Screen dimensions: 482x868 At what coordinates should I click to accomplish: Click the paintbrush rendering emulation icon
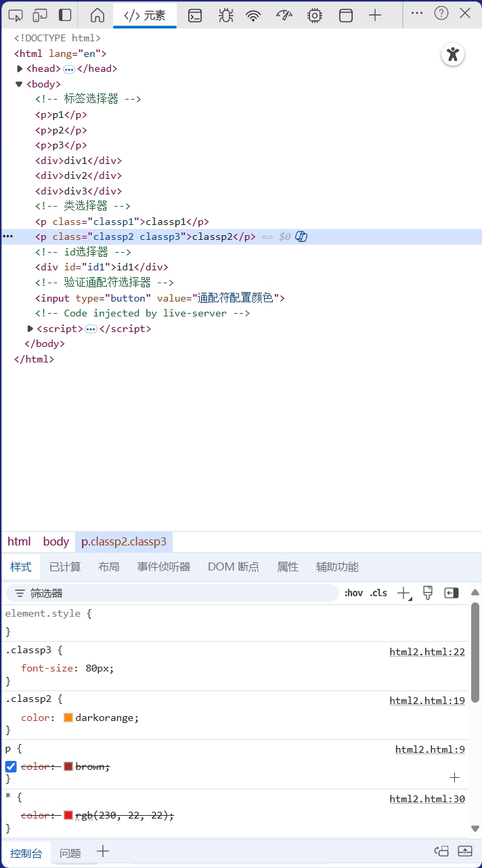pos(428,593)
